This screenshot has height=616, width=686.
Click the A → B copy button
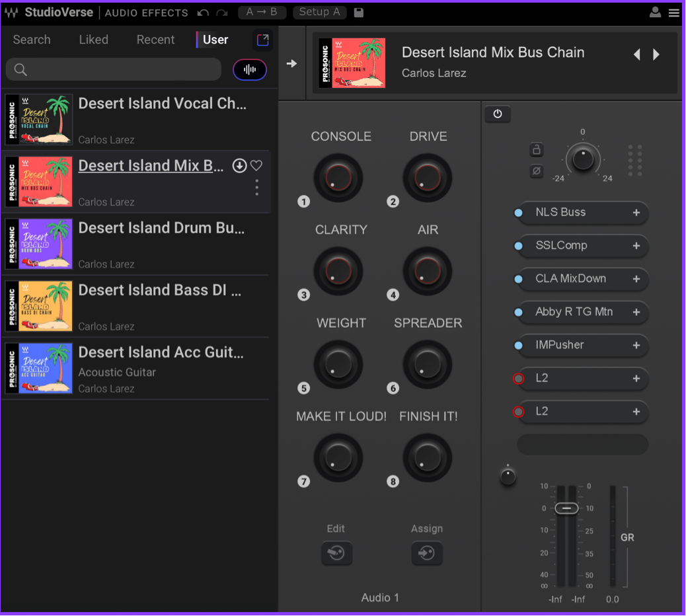pos(262,12)
